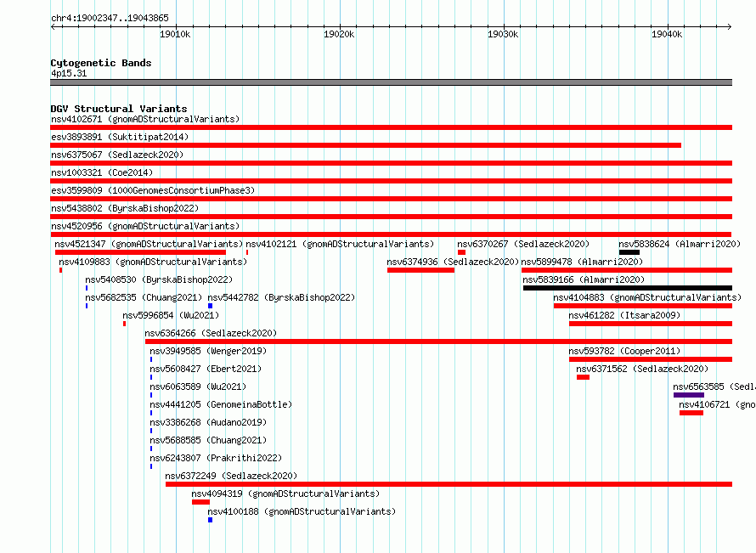Click the nsv6063589 Wu2021 label

(198, 387)
